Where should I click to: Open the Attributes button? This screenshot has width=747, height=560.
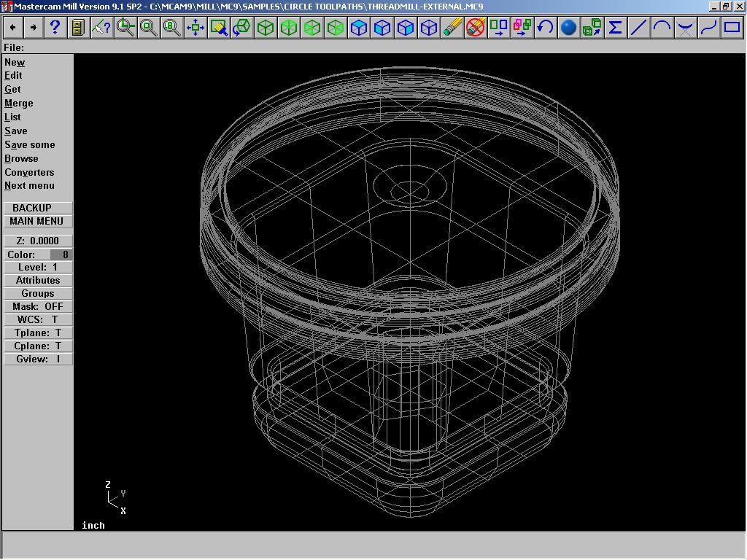[x=38, y=281]
